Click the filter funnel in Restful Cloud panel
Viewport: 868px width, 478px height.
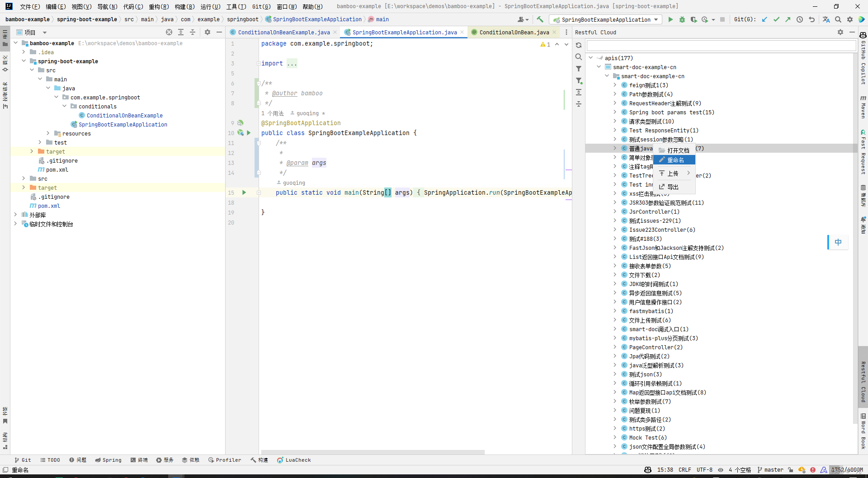579,69
